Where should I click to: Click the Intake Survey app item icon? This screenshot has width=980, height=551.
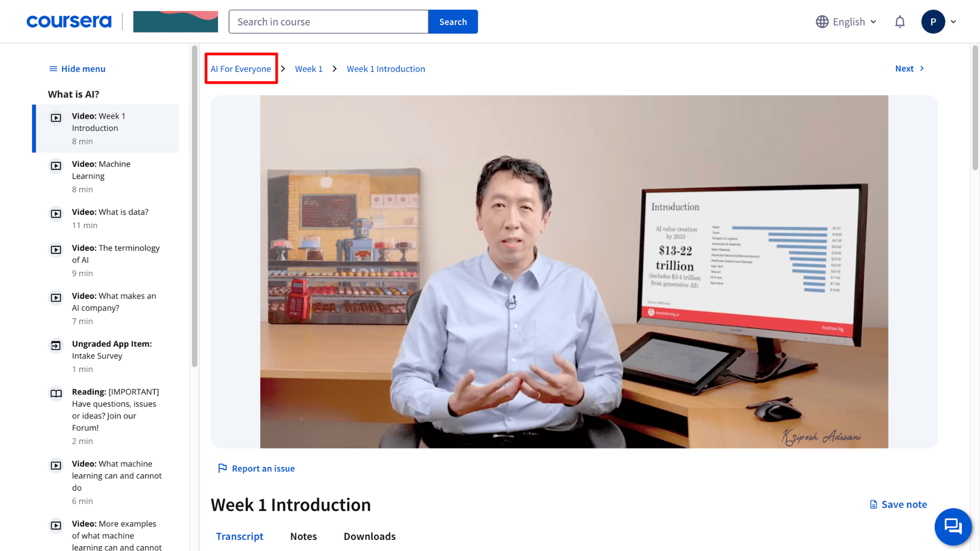56,345
